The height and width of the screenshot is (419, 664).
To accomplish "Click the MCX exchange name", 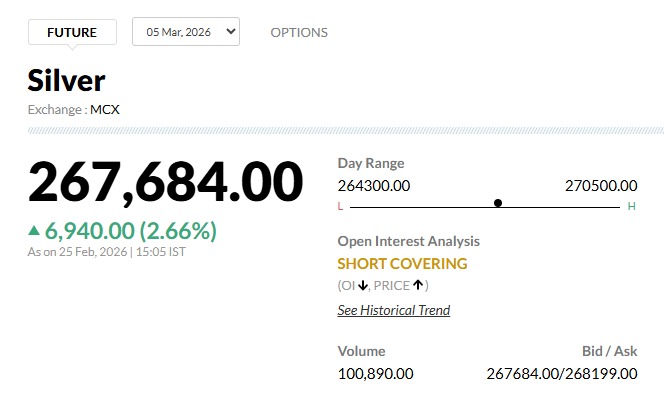I will coord(105,109).
